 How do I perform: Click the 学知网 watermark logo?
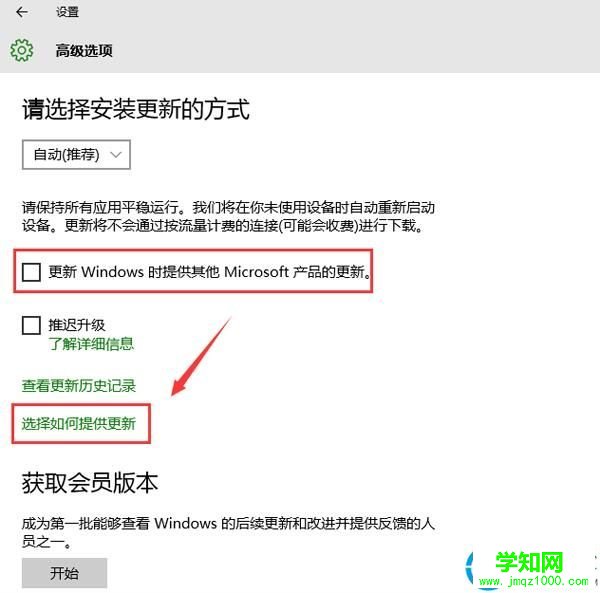coord(529,562)
